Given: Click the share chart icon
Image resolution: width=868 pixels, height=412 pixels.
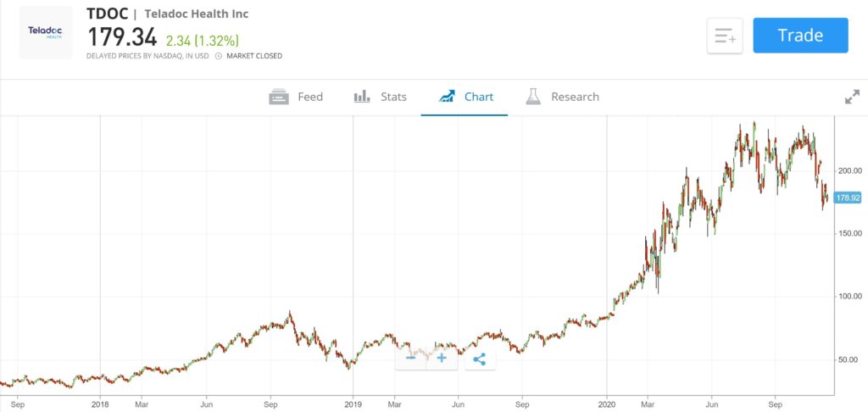Looking at the screenshot, I should click(479, 358).
